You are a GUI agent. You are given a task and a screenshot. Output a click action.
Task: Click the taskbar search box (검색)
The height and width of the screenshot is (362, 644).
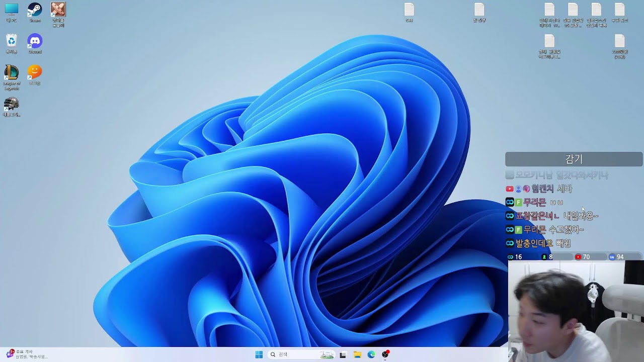pyautogui.click(x=301, y=354)
